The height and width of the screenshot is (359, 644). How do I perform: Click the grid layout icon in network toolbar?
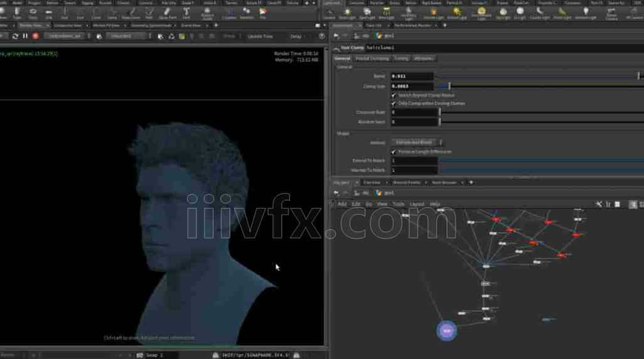617,204
